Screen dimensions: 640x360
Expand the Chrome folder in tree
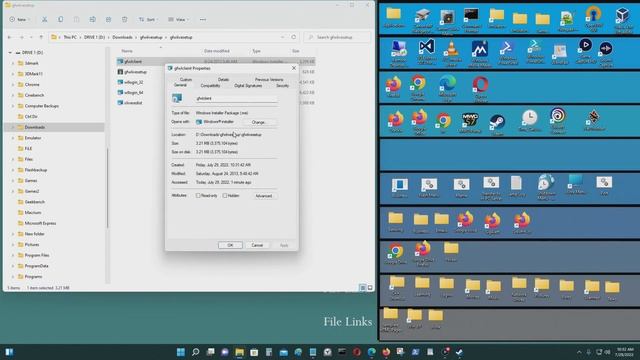(13, 84)
